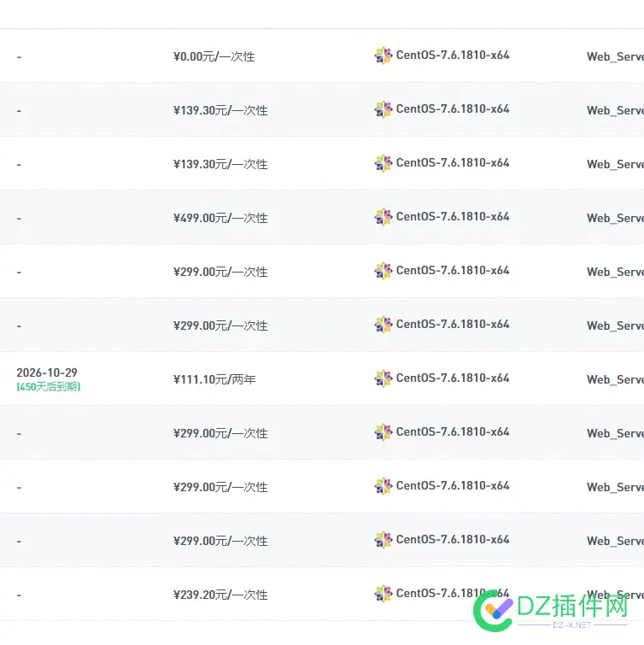Click Web_Server label in the ¥499.00 row
This screenshot has height=645, width=644.
(x=614, y=219)
